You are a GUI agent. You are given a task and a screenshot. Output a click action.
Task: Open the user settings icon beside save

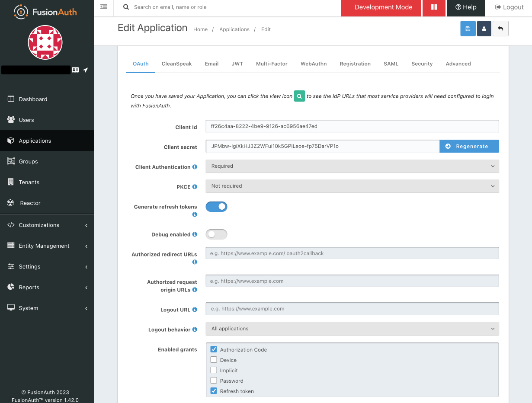click(484, 28)
